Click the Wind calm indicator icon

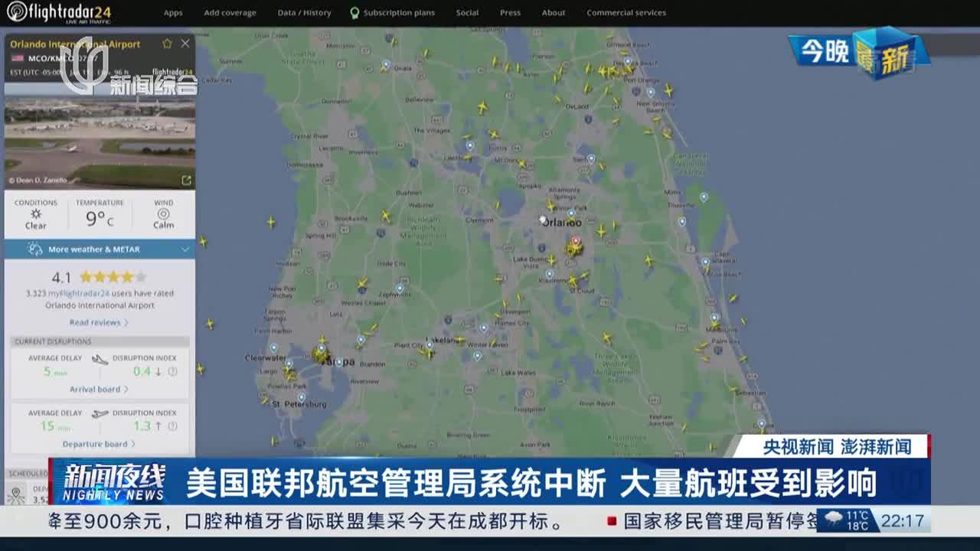tap(163, 214)
